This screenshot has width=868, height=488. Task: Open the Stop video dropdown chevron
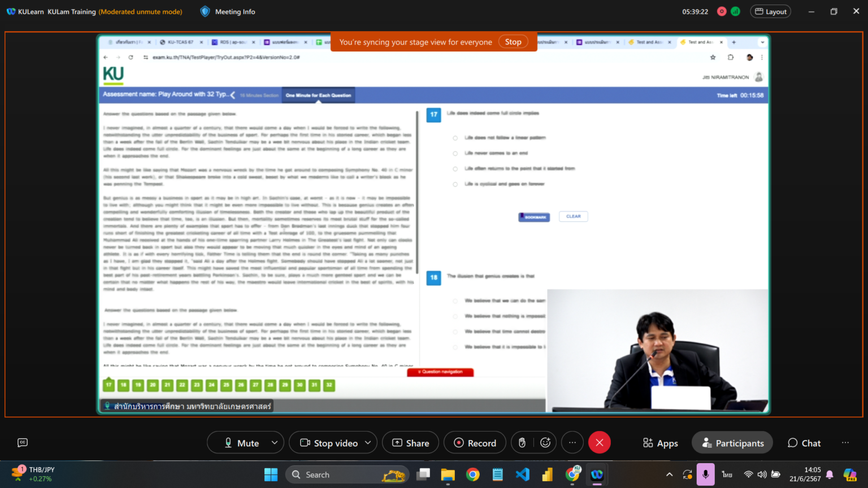(x=367, y=442)
